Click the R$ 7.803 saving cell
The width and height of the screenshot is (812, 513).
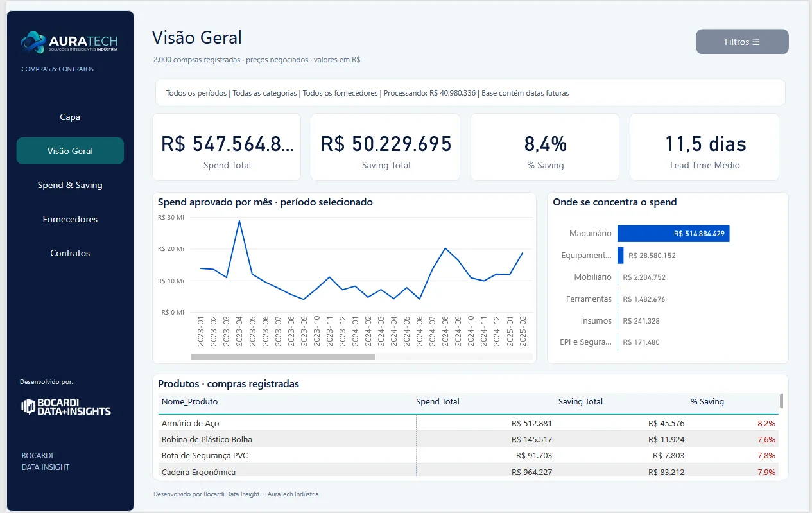tap(669, 456)
